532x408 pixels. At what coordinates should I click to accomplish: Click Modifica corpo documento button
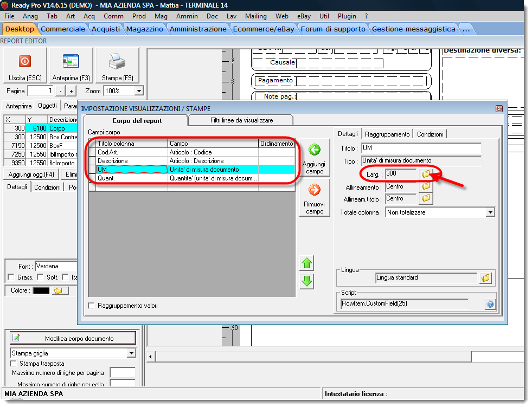tap(73, 338)
